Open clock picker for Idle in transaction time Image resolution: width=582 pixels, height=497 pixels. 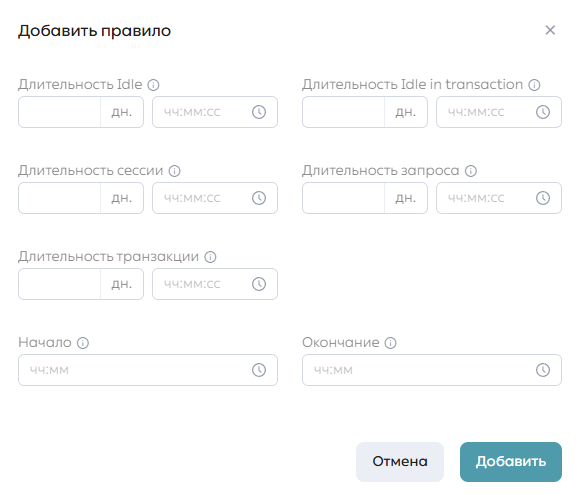point(543,112)
